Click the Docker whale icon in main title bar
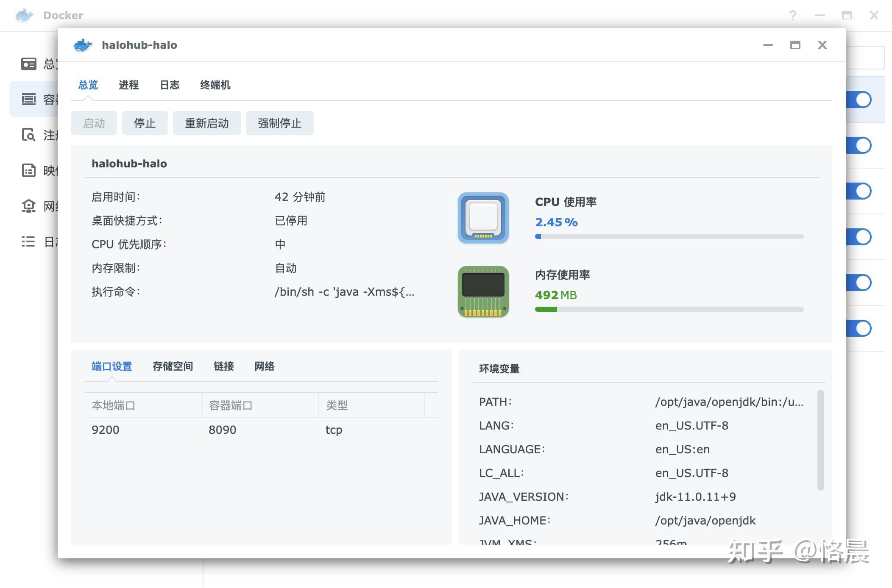The image size is (892, 588). tap(25, 15)
